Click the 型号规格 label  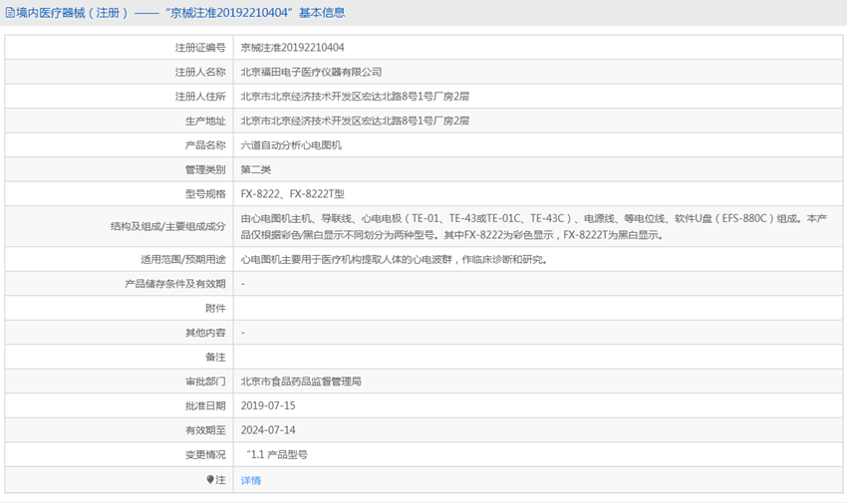pyautogui.click(x=205, y=193)
